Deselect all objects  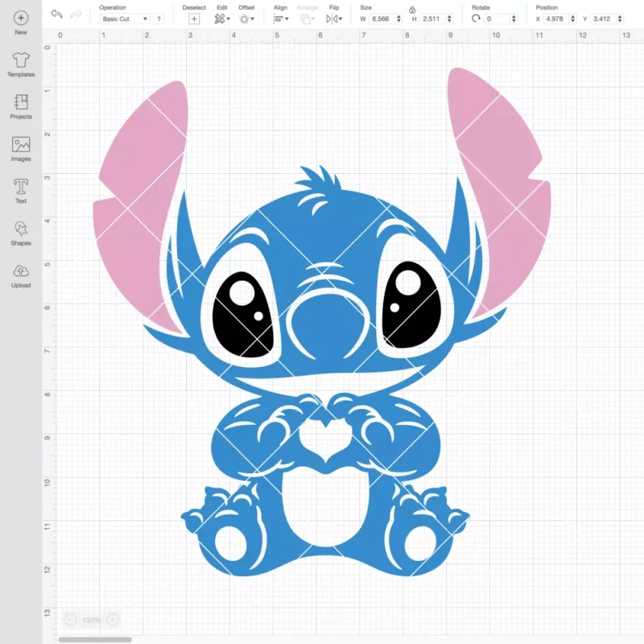click(194, 19)
